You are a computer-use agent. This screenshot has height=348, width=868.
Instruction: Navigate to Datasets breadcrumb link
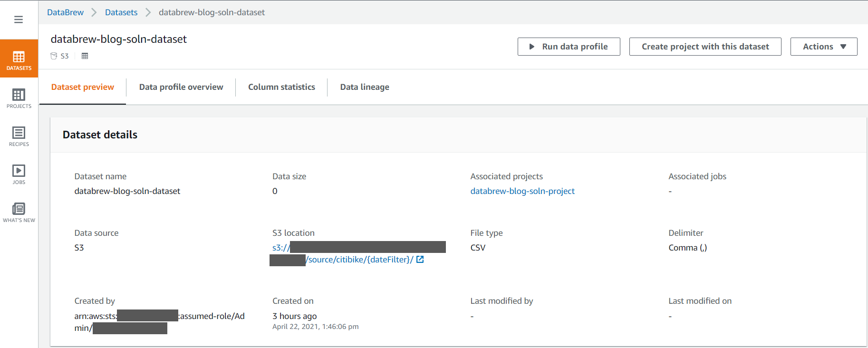[x=121, y=12]
